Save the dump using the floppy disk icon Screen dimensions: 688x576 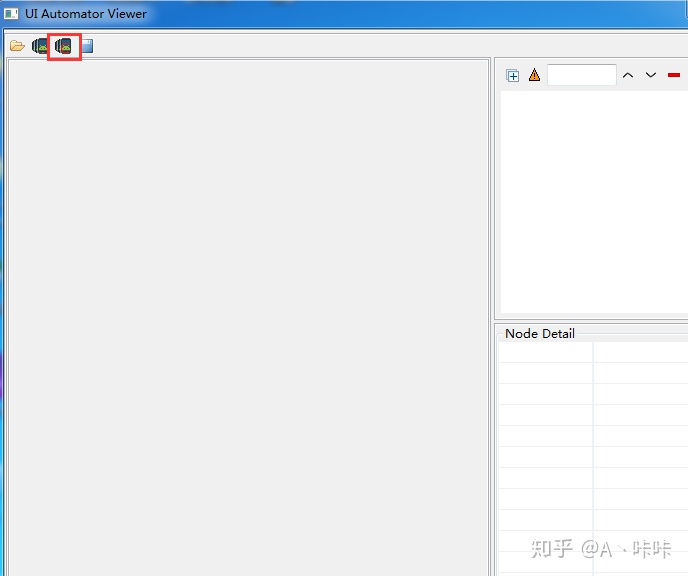point(87,46)
